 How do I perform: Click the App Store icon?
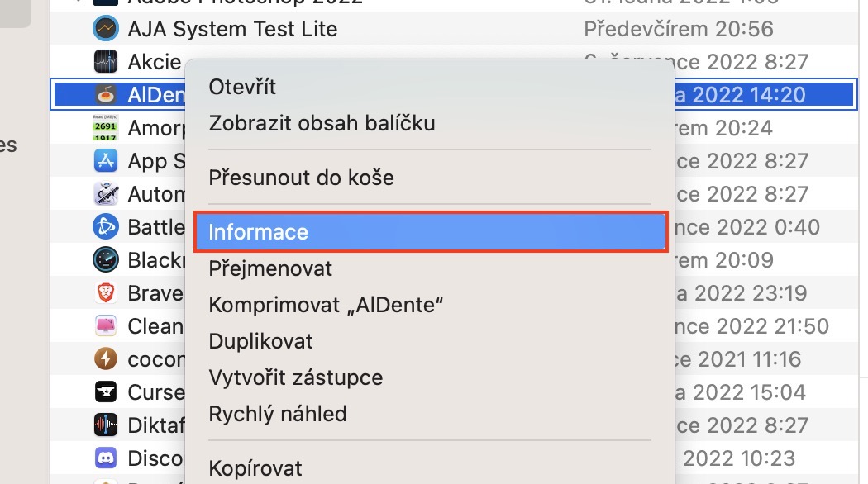click(x=106, y=161)
